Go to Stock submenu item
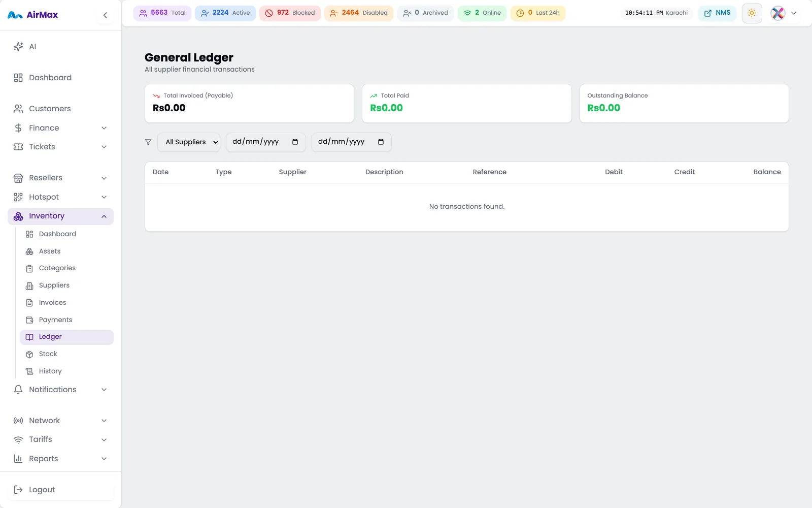Screen dimensions: 812x508 pyautogui.click(x=66, y=354)
